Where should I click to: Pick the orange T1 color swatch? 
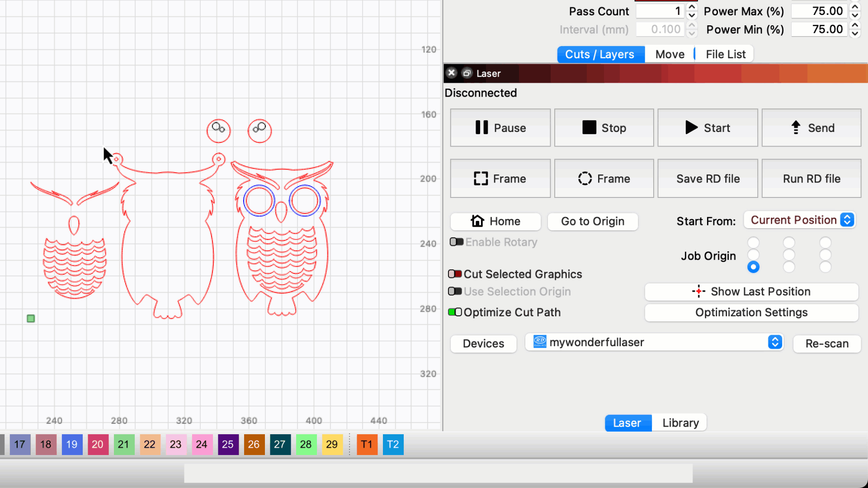(x=367, y=444)
